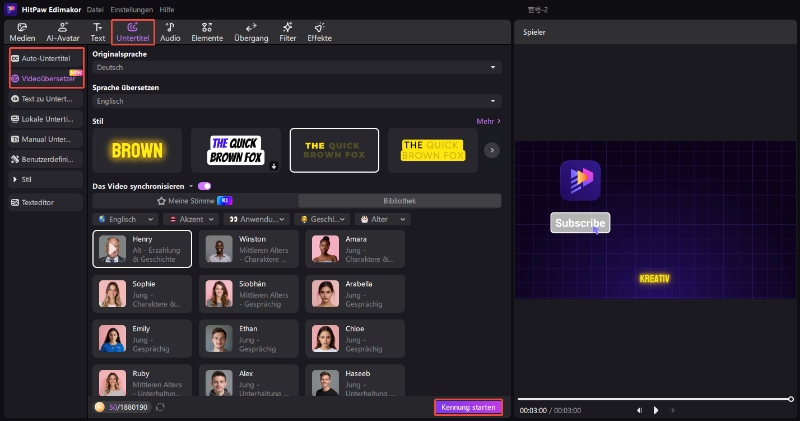
Task: Expand the Stil section in sidebar
Action: (46, 179)
